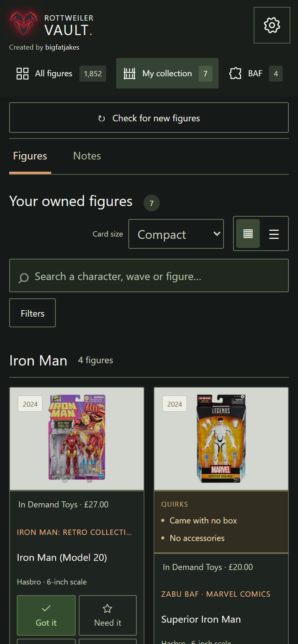Image resolution: width=298 pixels, height=644 pixels.
Task: Click the Got it checkmark icon
Action: [46, 608]
